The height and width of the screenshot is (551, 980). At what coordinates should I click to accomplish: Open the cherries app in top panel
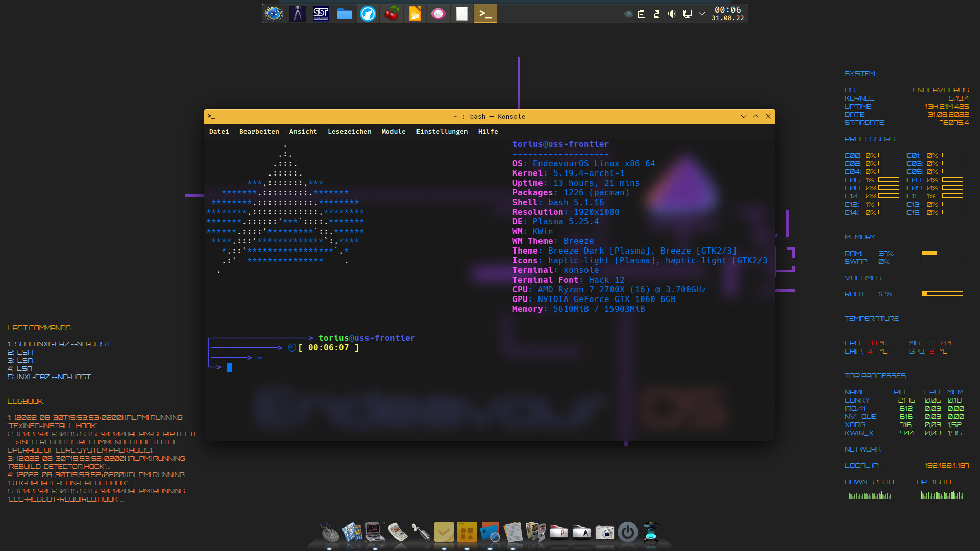(x=391, y=14)
